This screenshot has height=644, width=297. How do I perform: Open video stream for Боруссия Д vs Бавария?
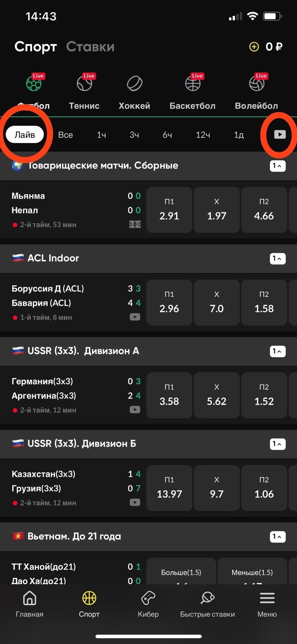pyautogui.click(x=135, y=317)
